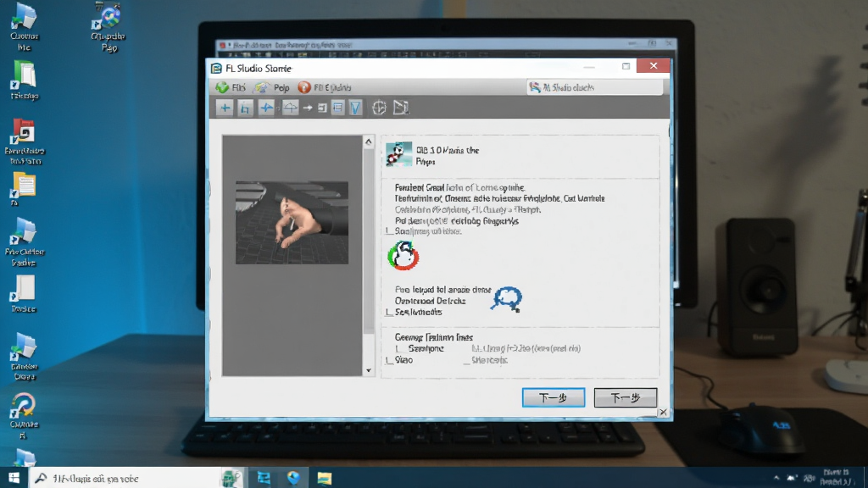Open the green globe menu item
This screenshot has width=868, height=488.
click(231, 87)
